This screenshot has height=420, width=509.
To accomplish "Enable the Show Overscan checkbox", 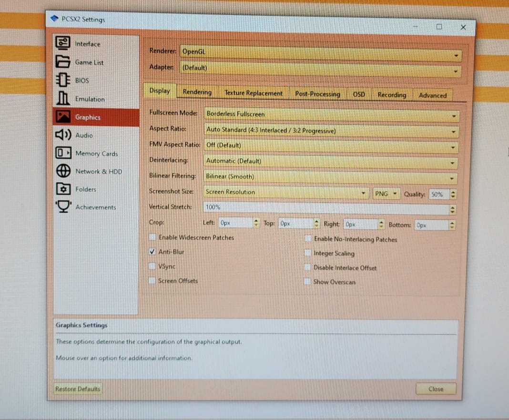I will [307, 281].
